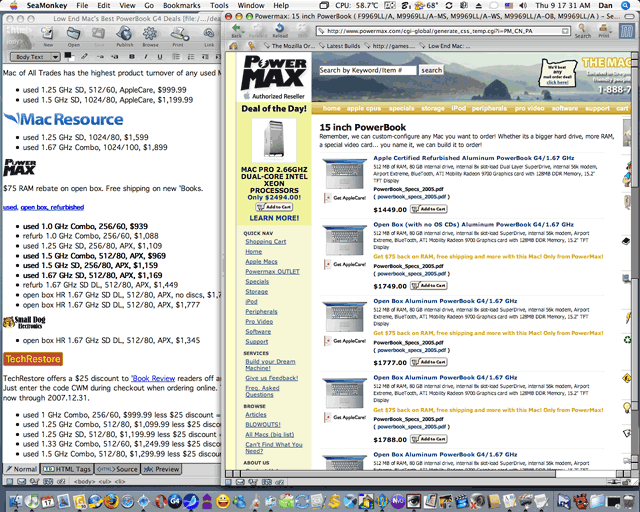Click the Mac Pro deal thumbnail
This screenshot has height=512, width=640.
tap(274, 140)
